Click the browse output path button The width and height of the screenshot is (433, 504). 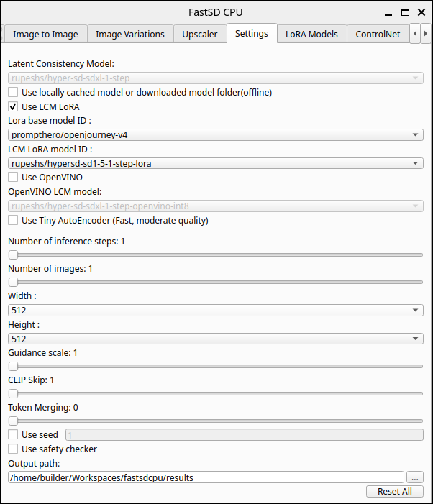414,477
